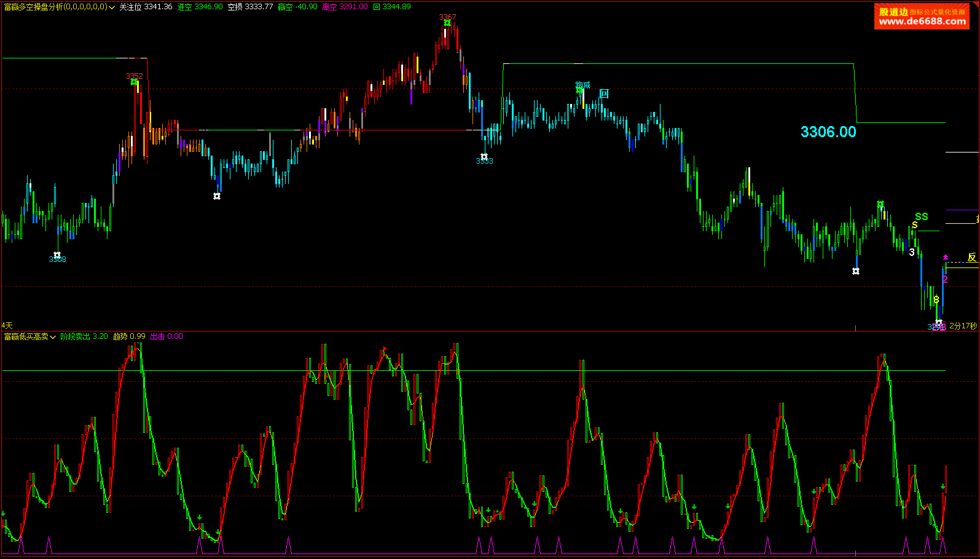The width and height of the screenshot is (980, 559).
Task: Click the green star marker at 3352 high
Action: click(134, 82)
